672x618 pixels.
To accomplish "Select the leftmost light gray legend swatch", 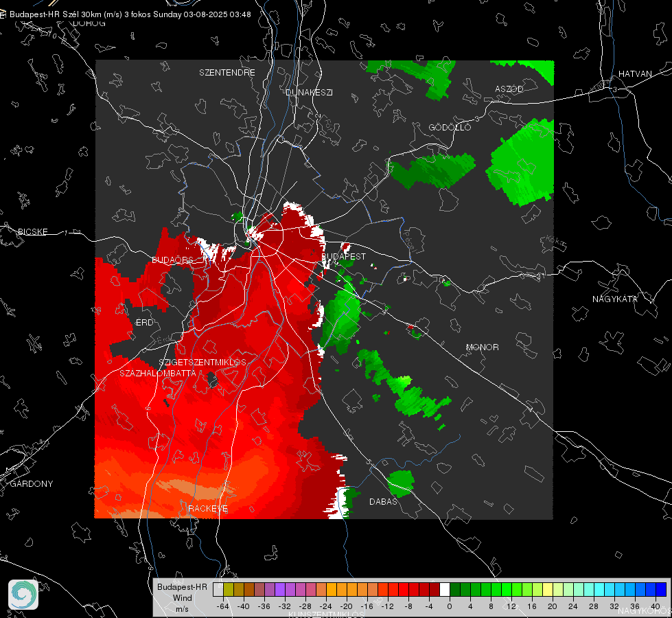I will point(218,590).
